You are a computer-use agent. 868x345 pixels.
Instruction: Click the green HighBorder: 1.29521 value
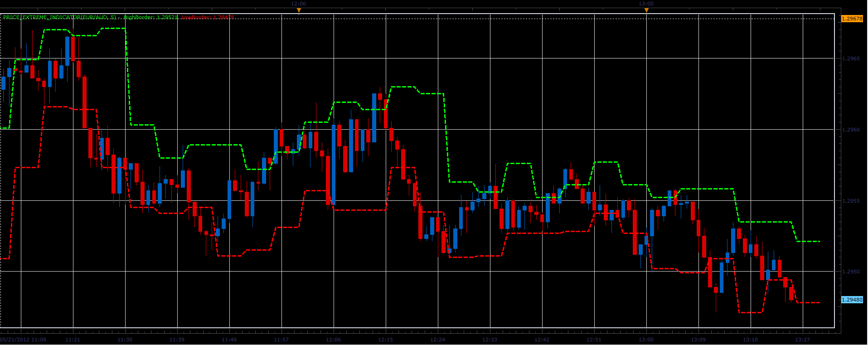pos(150,17)
